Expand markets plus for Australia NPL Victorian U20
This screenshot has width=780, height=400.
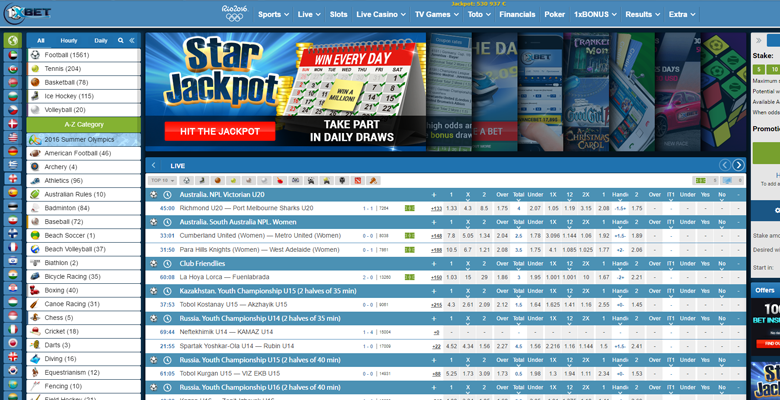click(434, 195)
